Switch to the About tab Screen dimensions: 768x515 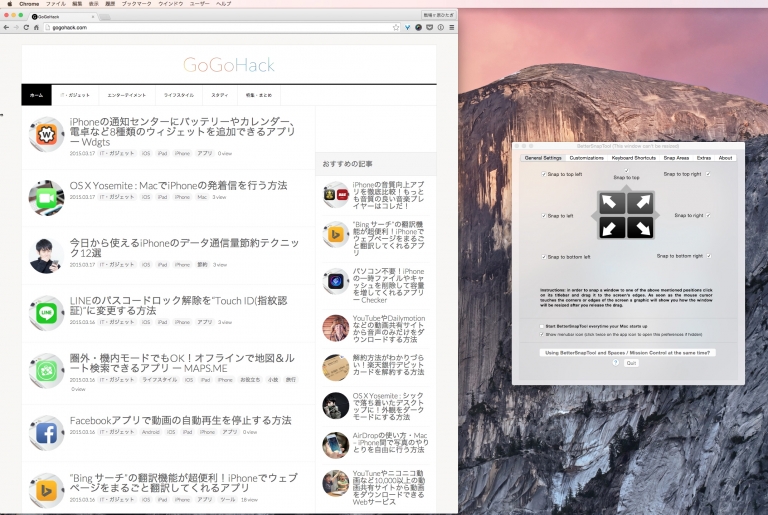[725, 158]
